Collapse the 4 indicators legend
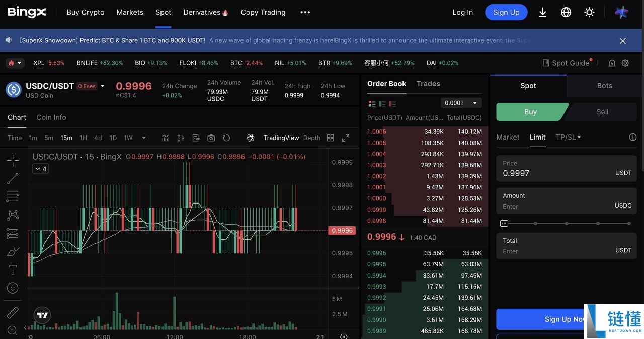 tap(40, 169)
